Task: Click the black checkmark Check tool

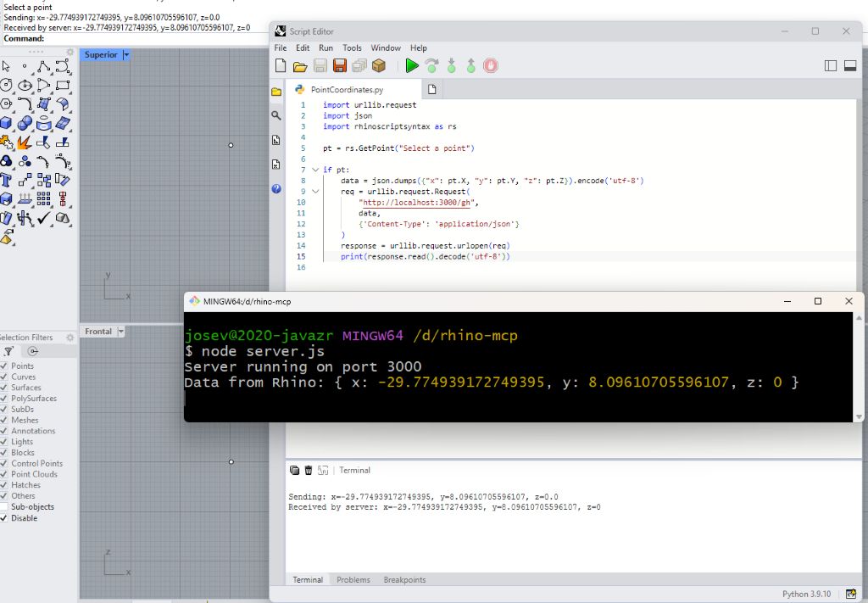Action: click(44, 218)
